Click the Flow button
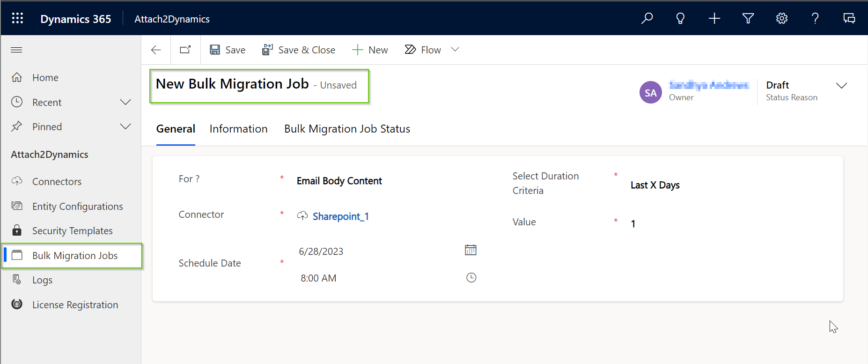The height and width of the screenshot is (364, 868). [423, 50]
